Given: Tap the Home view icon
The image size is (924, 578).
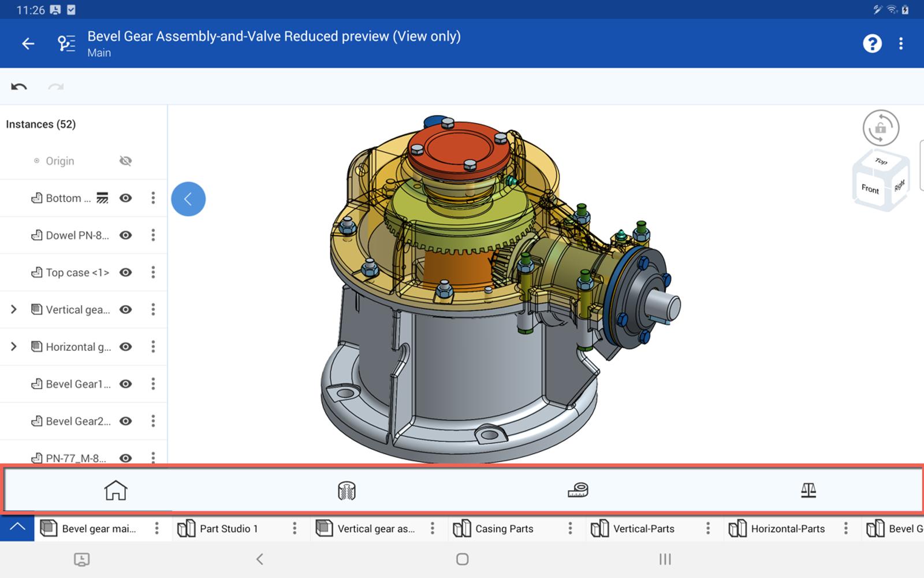Looking at the screenshot, I should click(115, 490).
